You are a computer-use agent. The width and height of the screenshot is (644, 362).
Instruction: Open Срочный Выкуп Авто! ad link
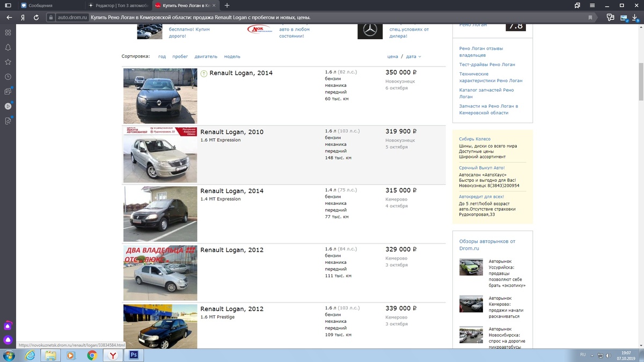pos(482,168)
